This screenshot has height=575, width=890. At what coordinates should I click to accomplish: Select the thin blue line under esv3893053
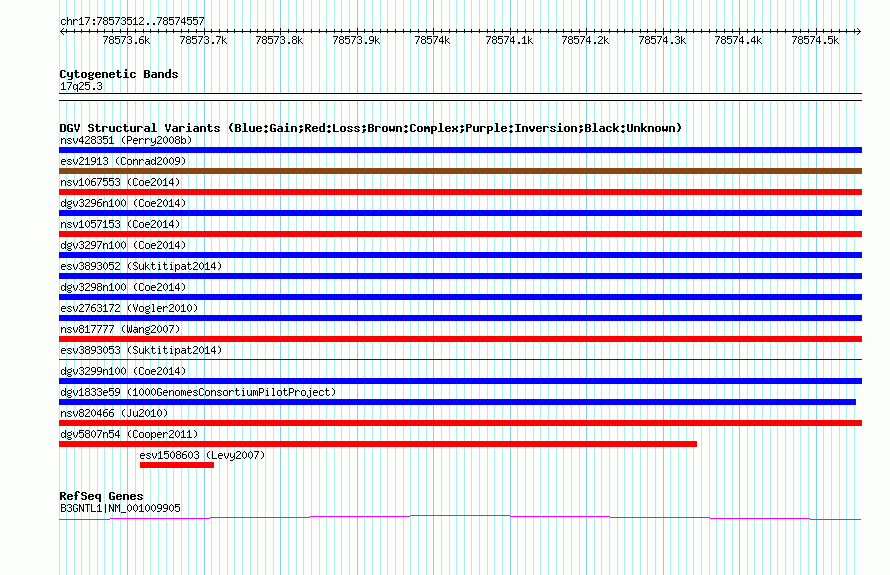460,359
